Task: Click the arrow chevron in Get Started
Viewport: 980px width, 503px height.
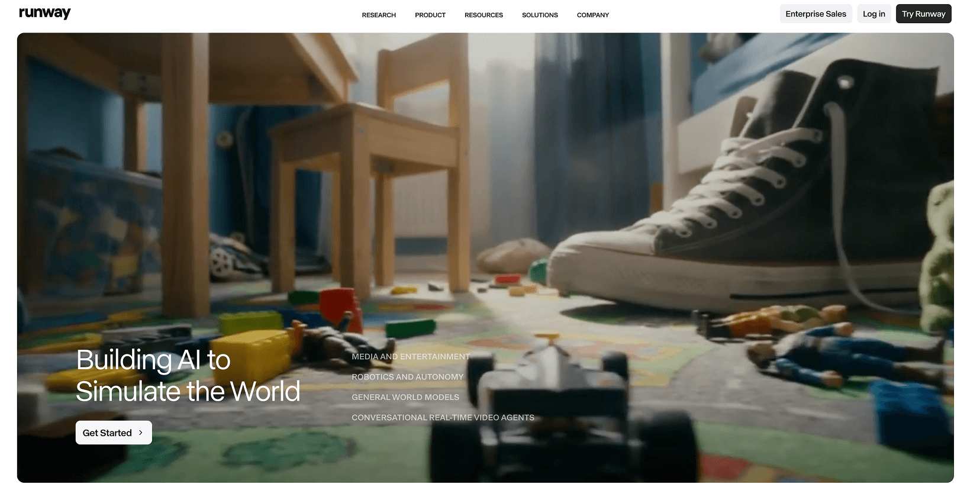Action: point(140,433)
